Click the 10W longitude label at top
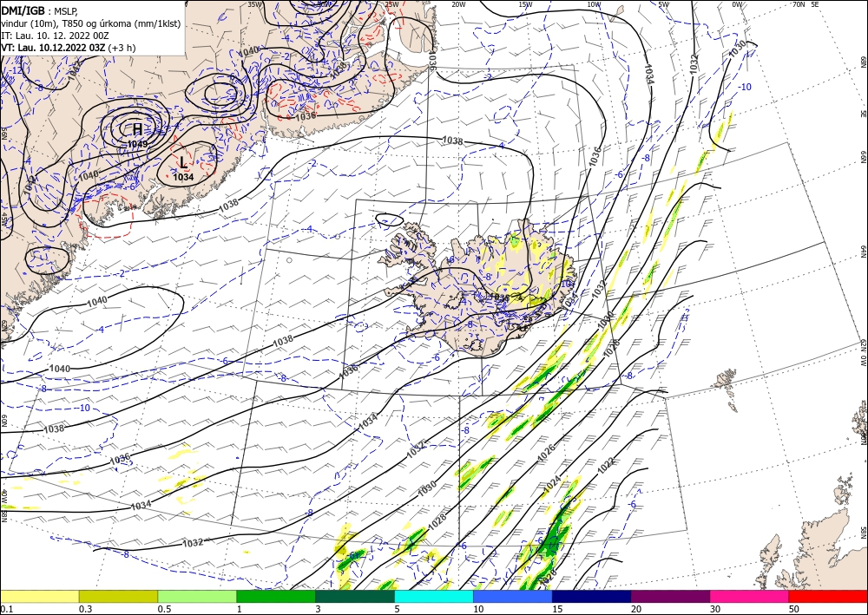Image resolution: width=868 pixels, height=615 pixels. 594,4
